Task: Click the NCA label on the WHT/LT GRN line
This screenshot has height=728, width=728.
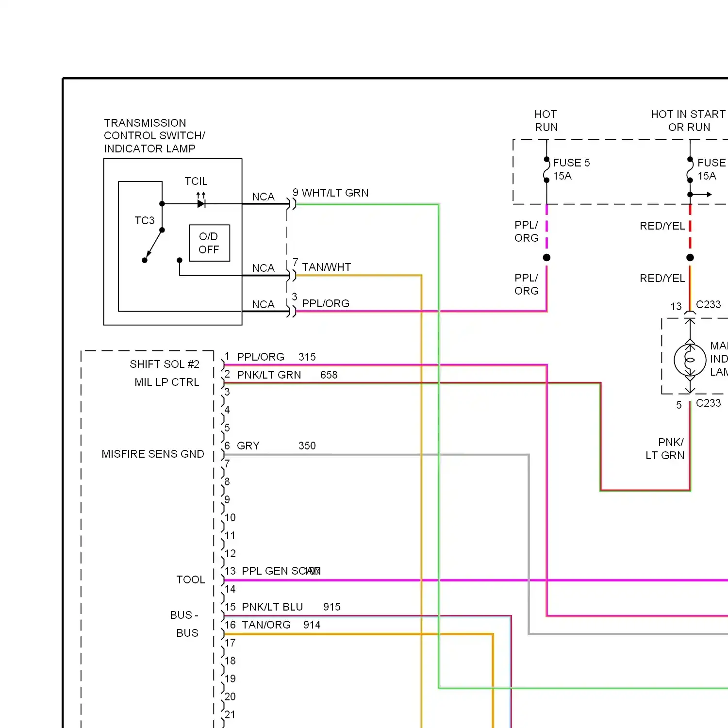Action: [x=263, y=197]
